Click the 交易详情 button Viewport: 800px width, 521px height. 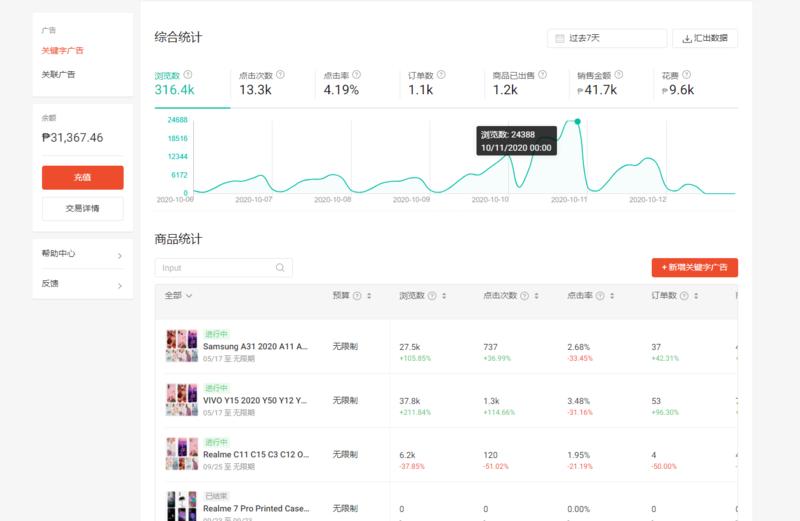[82, 209]
